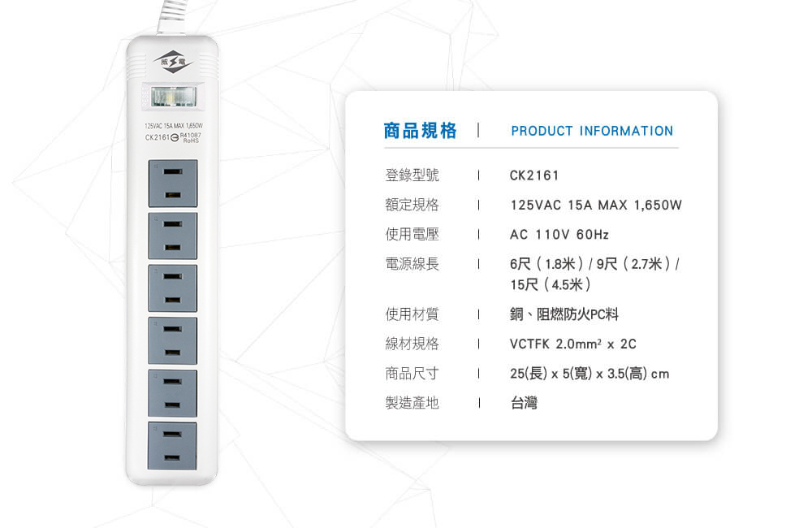This screenshot has height=528, width=812.
Task: Click the third outlet on the strip
Action: point(172,288)
